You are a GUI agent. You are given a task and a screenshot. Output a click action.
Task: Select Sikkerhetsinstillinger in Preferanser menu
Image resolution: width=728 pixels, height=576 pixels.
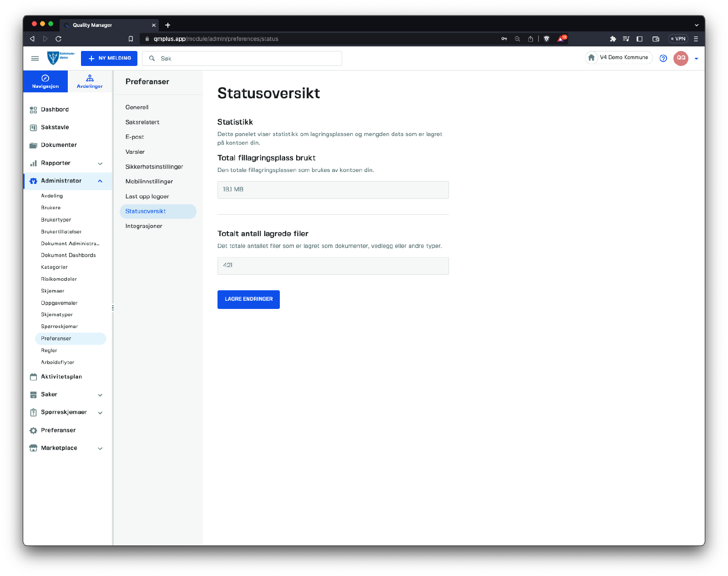coord(154,167)
